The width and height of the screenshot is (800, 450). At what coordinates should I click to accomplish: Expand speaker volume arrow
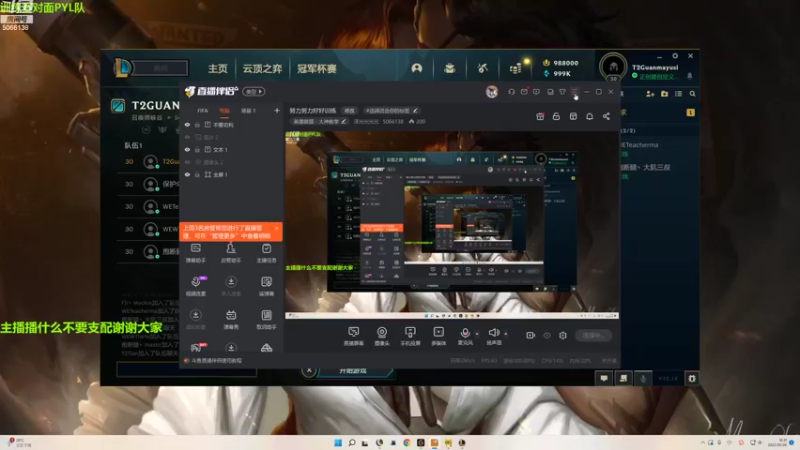click(x=506, y=334)
